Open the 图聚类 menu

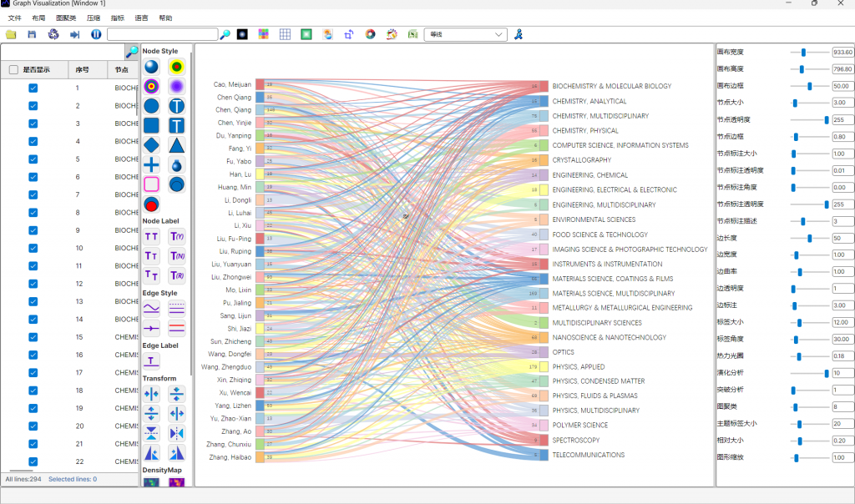66,18
